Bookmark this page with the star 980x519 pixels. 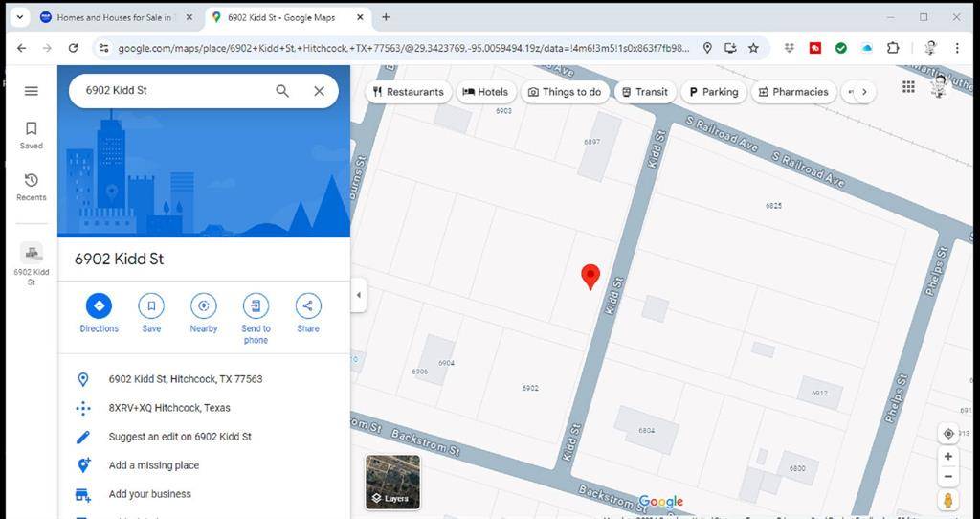tap(754, 48)
